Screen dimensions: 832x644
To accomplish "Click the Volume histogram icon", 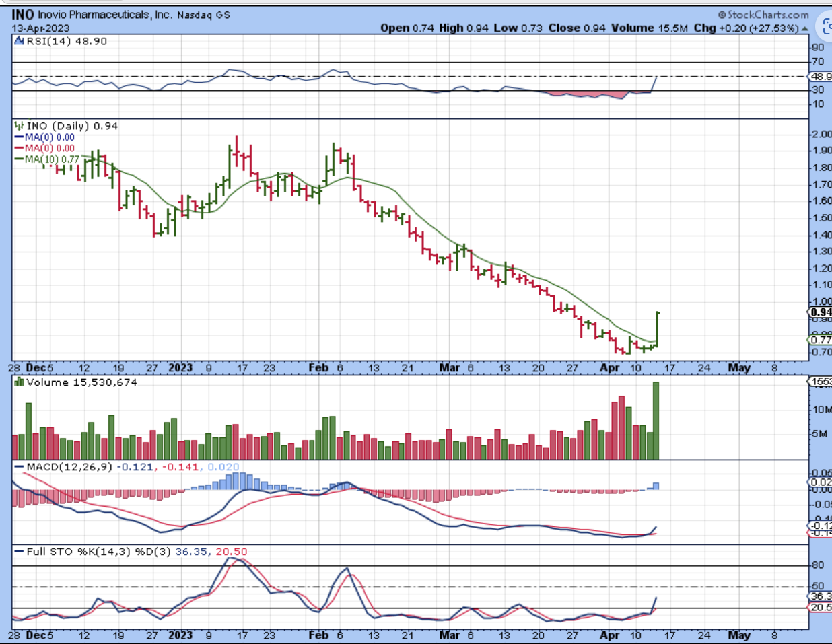I will (x=20, y=382).
